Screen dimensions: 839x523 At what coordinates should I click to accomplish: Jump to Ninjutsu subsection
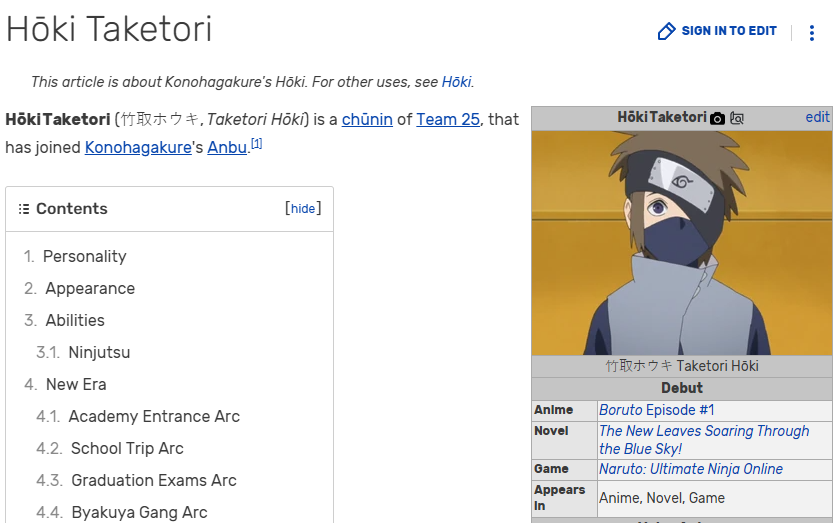point(99,352)
